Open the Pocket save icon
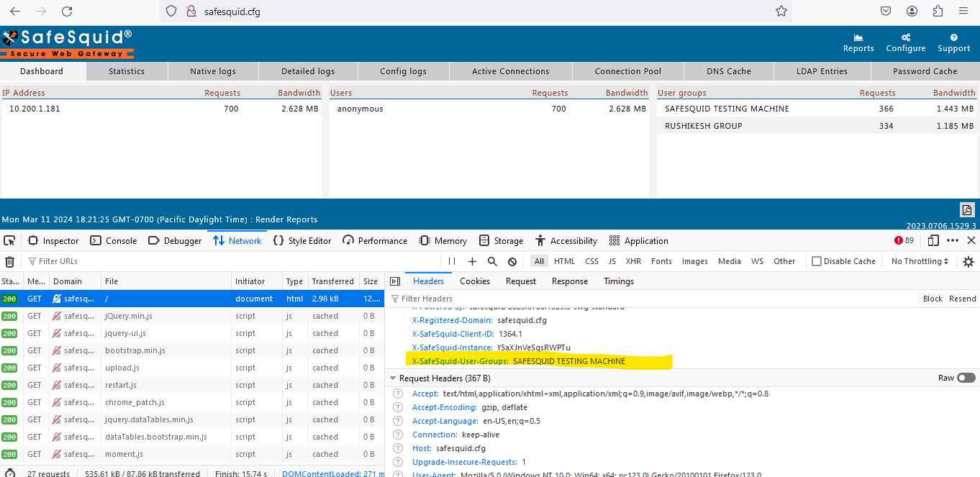 tap(886, 12)
